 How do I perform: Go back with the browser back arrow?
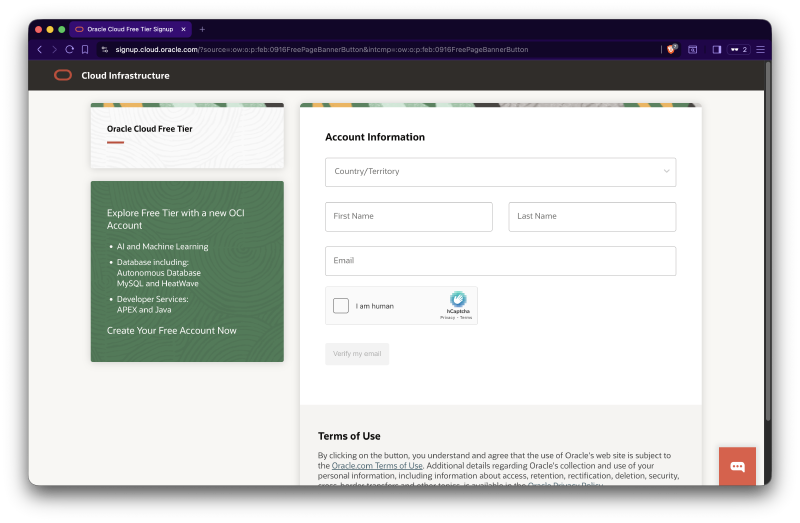pyautogui.click(x=40, y=49)
